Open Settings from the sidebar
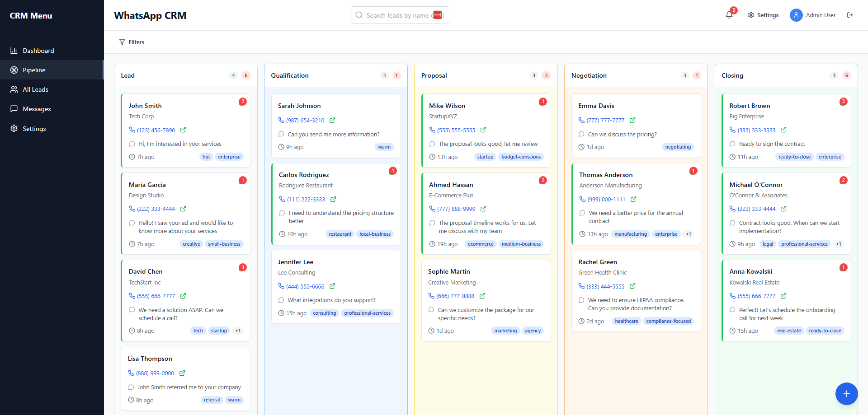The width and height of the screenshot is (868, 415). [x=33, y=129]
